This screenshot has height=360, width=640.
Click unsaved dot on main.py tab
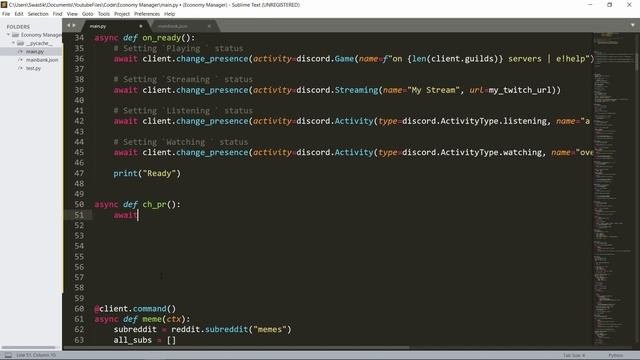pyautogui.click(x=141, y=26)
